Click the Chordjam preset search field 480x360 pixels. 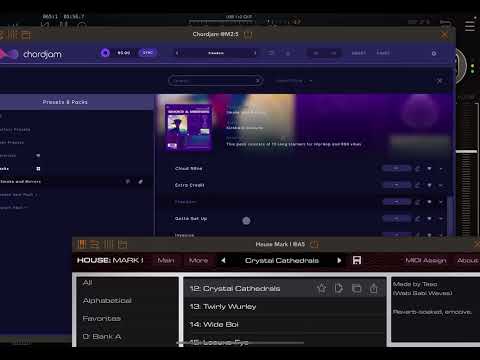(x=215, y=81)
